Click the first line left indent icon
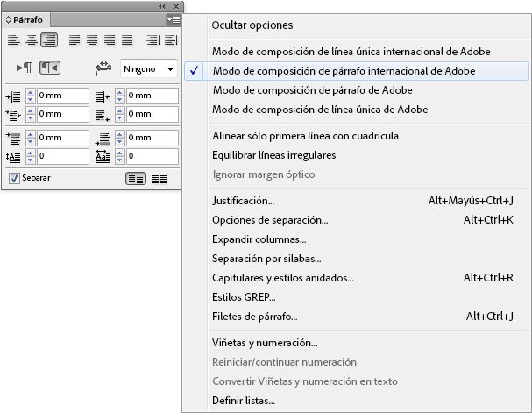This screenshot has height=413, width=532. tap(13, 116)
